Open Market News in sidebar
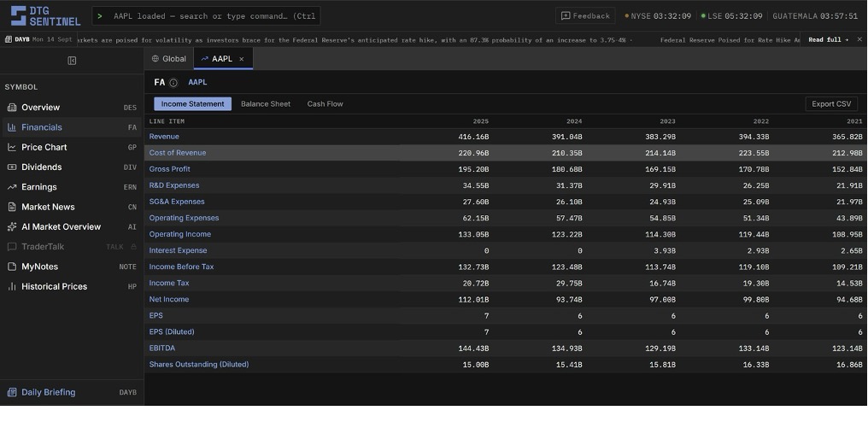 point(72,207)
